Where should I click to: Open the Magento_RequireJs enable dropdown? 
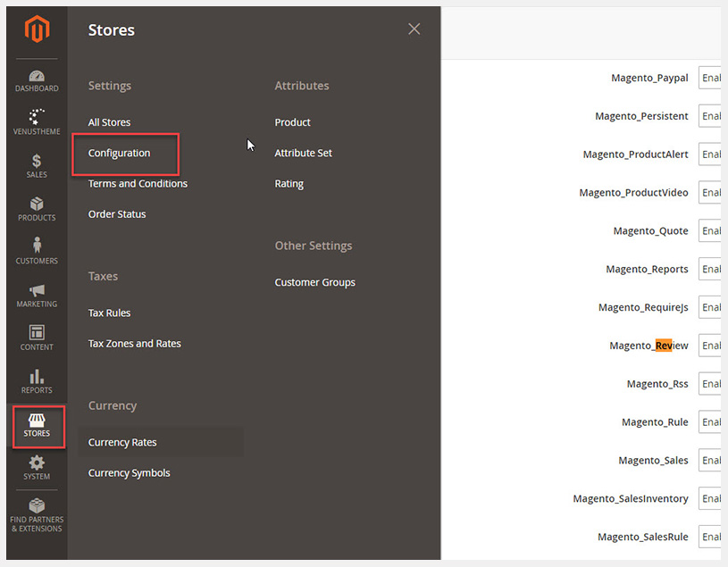click(710, 308)
